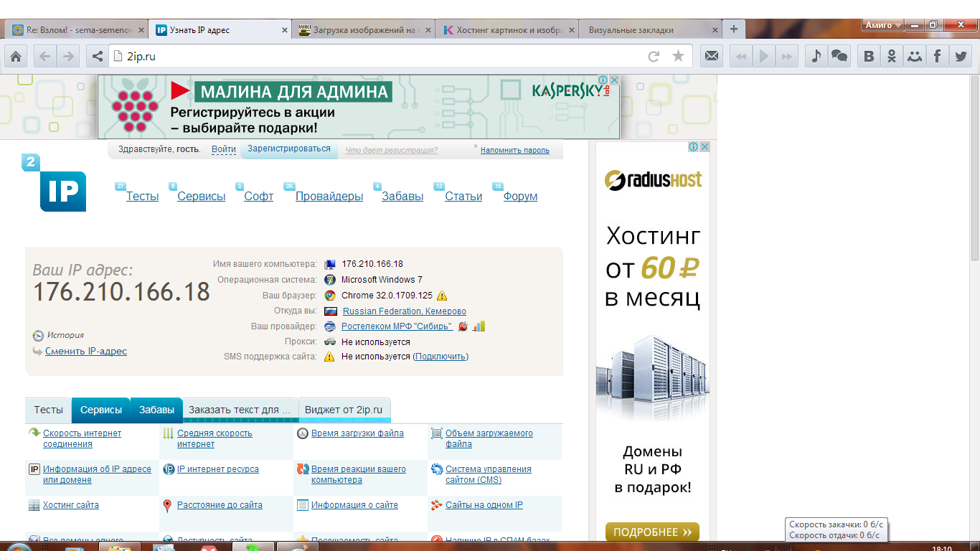Open Twitter toolbar icon
Screen dimensions: 980x551
click(961, 56)
